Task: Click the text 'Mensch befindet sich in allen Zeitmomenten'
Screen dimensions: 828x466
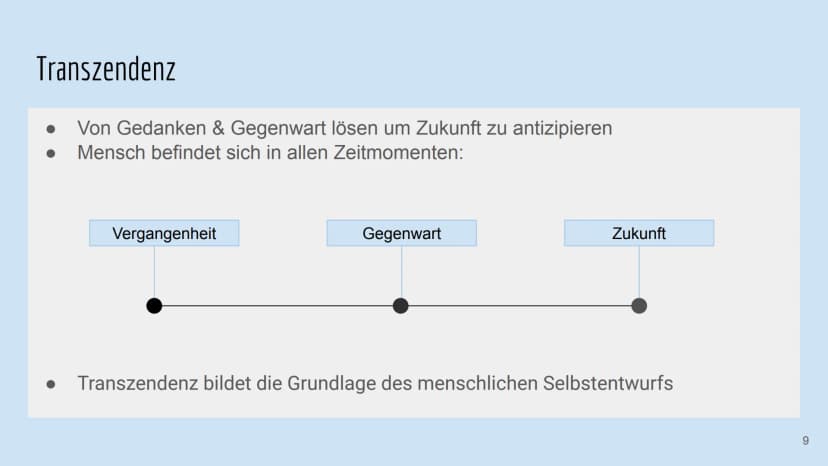Action: tap(270, 153)
